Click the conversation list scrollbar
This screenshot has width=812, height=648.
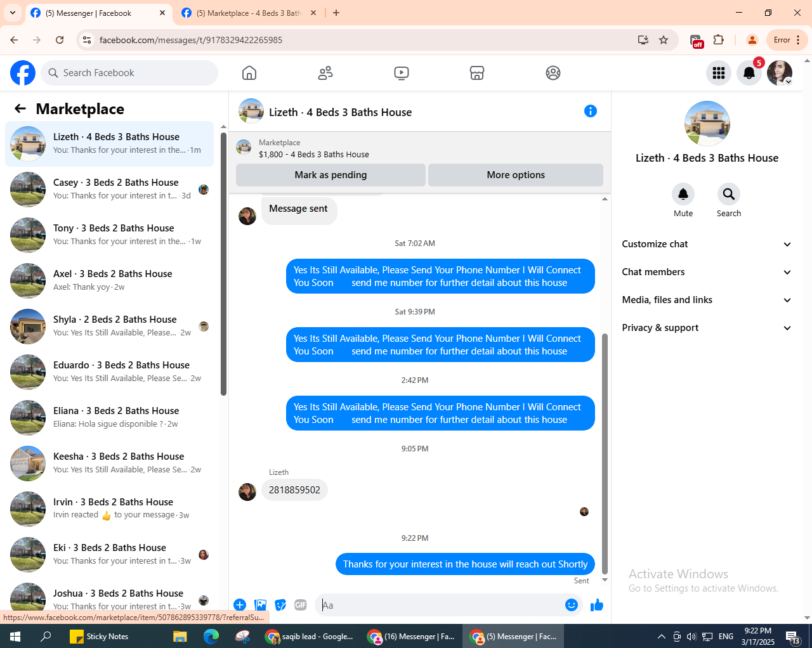pyautogui.click(x=223, y=264)
